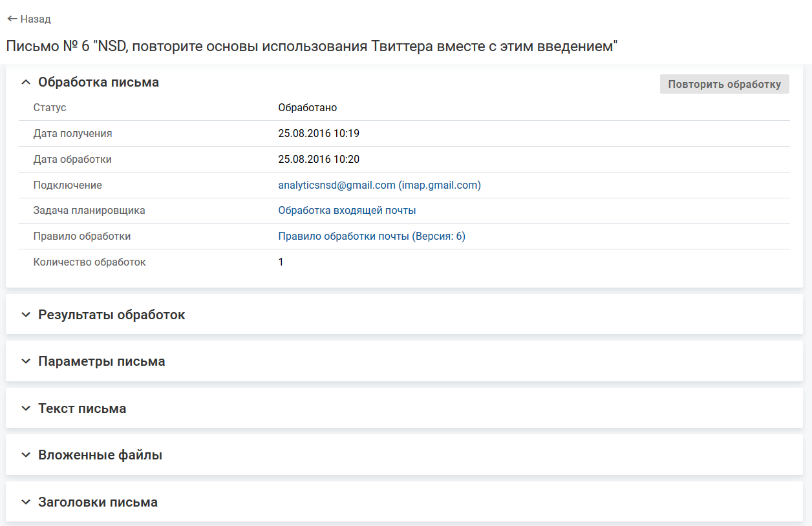Click the Обработка письма section title

coord(98,82)
